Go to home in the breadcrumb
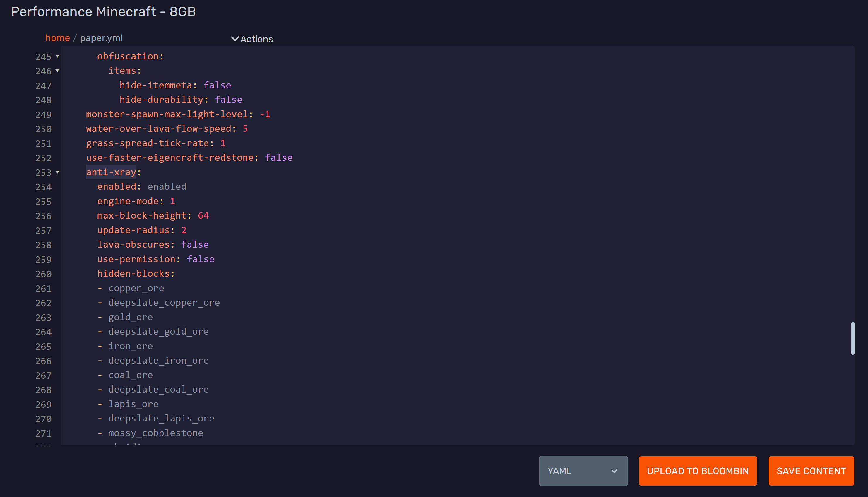The height and width of the screenshot is (497, 868). click(57, 38)
